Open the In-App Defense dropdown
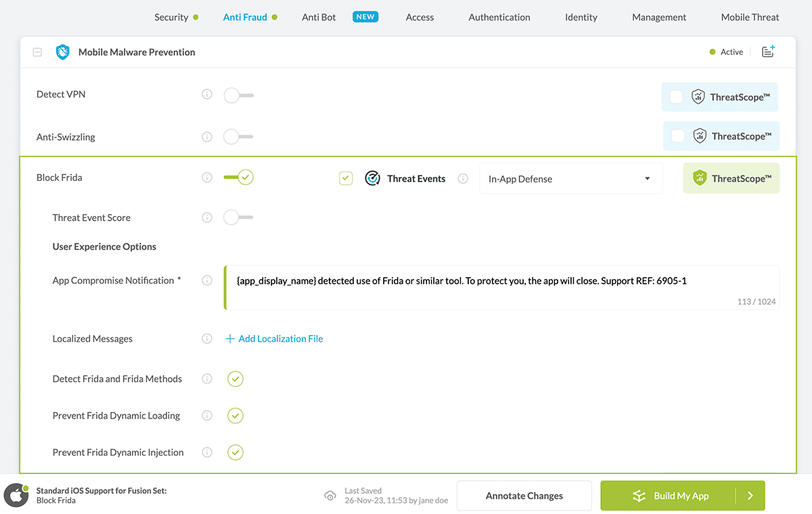The image size is (812, 514). coord(570,179)
